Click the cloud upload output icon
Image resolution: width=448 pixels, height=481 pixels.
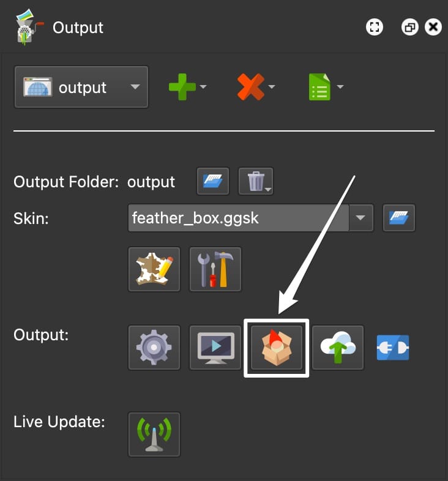click(x=338, y=348)
